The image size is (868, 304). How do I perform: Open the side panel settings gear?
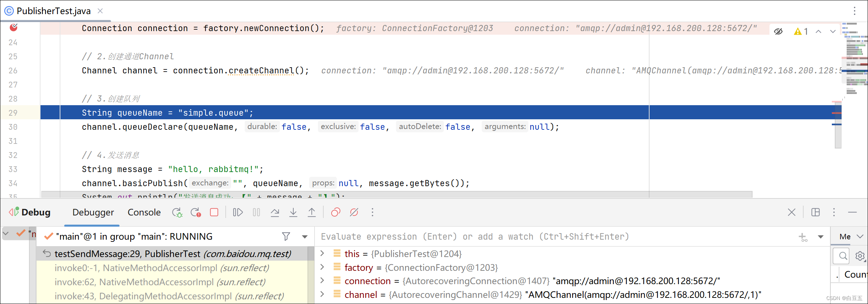point(860,256)
